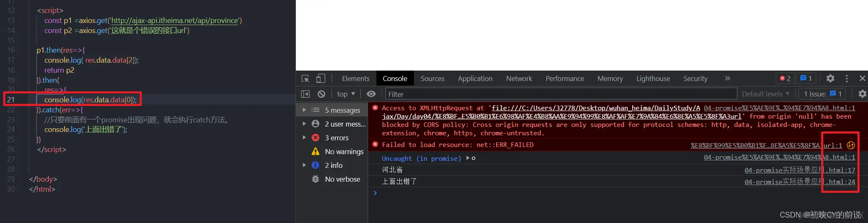Viewport: 868px width, 223px height.
Task: Open the Memory tab
Action: 610,79
